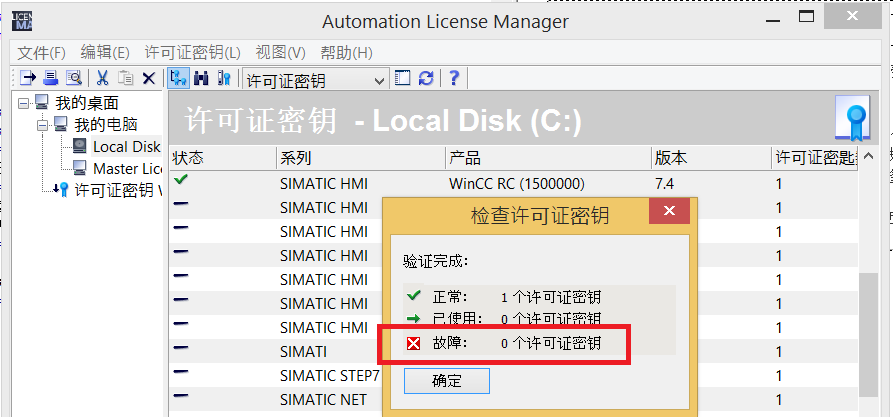The width and height of the screenshot is (893, 417).
Task: Click the column layout icon beside dropdown
Action: (403, 78)
